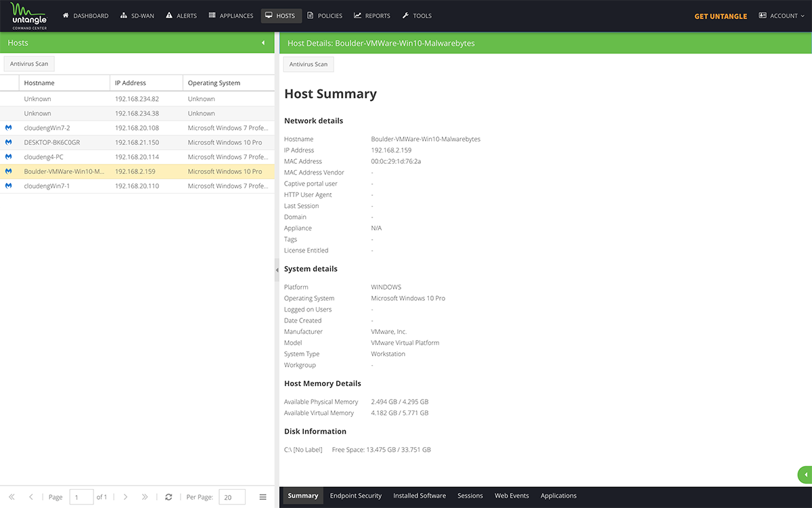The image size is (812, 508).
Task: Open the hosts grid hamburger menu
Action: click(263, 497)
